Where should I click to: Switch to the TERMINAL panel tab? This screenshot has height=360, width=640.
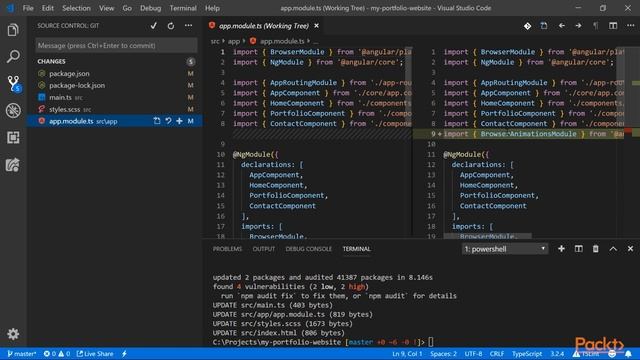coord(356,249)
